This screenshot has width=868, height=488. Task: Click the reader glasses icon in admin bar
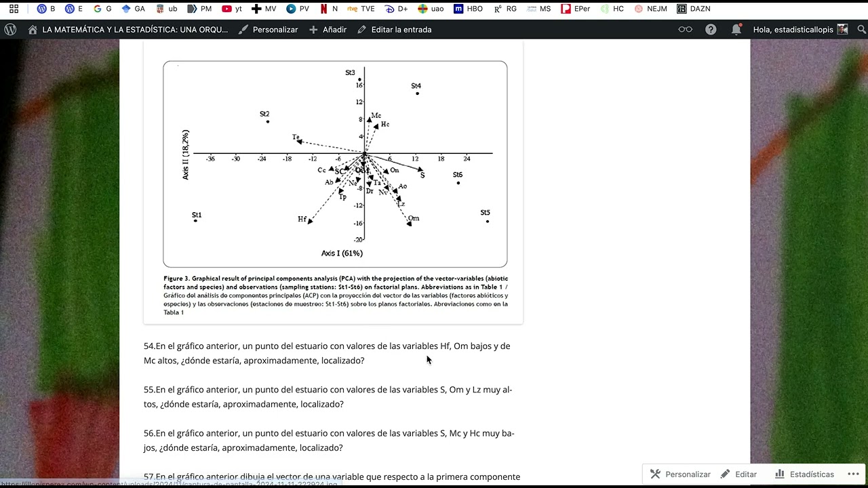(x=685, y=29)
